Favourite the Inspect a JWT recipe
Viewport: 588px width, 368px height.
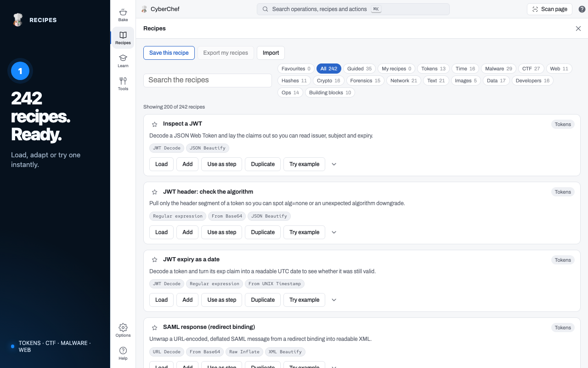155,124
